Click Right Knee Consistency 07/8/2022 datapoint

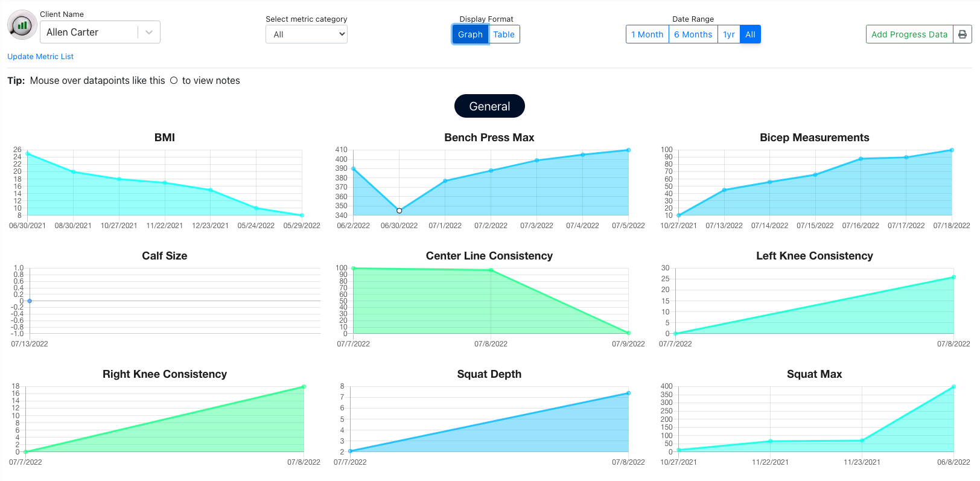click(x=304, y=387)
